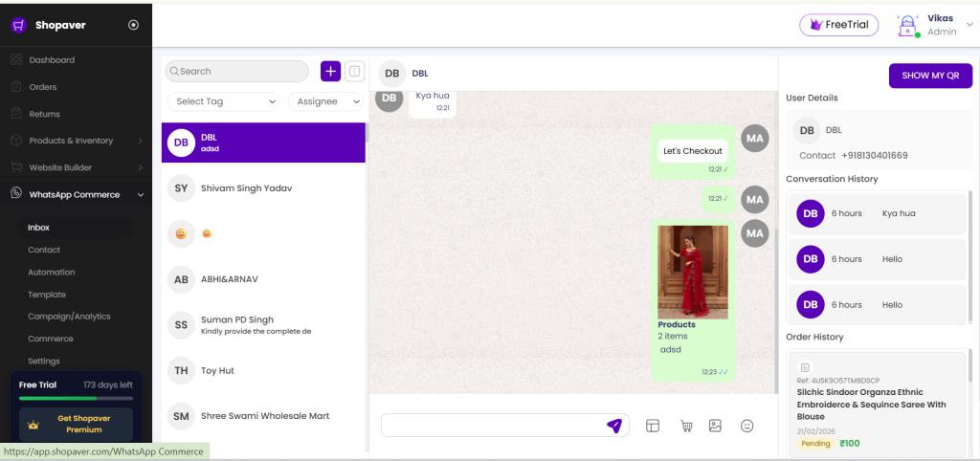Image resolution: width=980 pixels, height=461 pixels.
Task: Select the Kya hua conversation history entry
Action: [877, 213]
